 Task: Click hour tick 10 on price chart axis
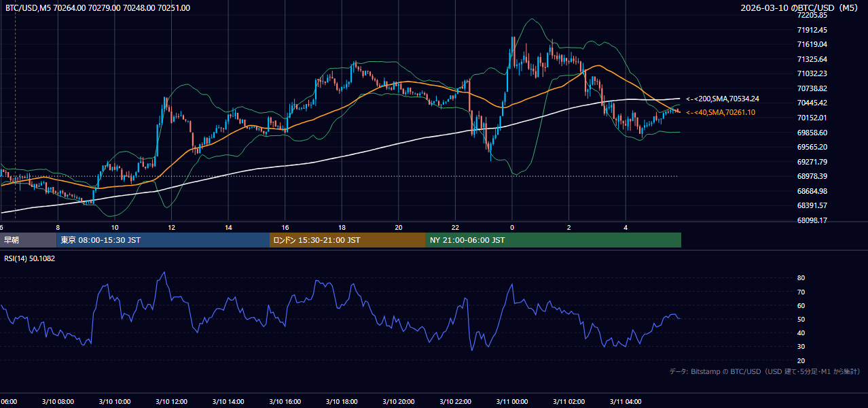[x=115, y=227]
